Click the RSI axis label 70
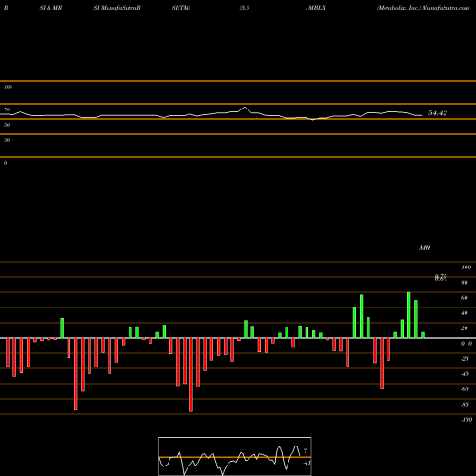This screenshot has height=476, width=476. coord(7,109)
